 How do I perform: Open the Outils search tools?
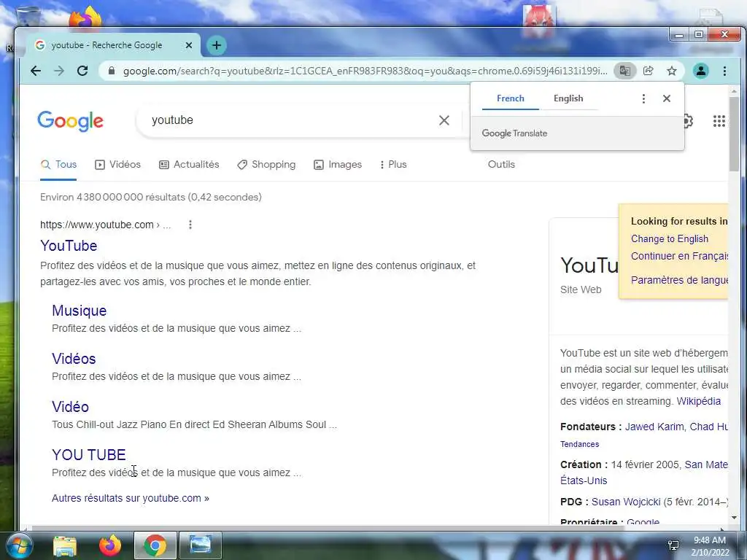click(501, 165)
